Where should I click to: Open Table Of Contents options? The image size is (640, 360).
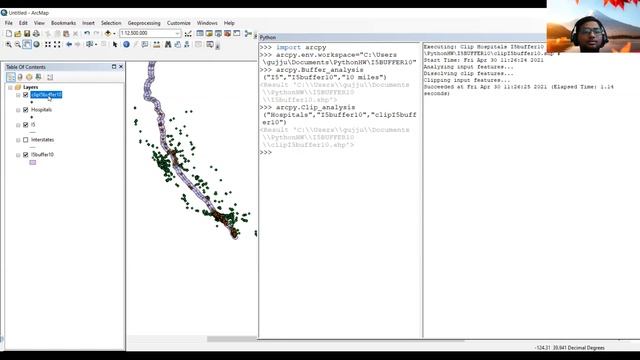coord(50,77)
